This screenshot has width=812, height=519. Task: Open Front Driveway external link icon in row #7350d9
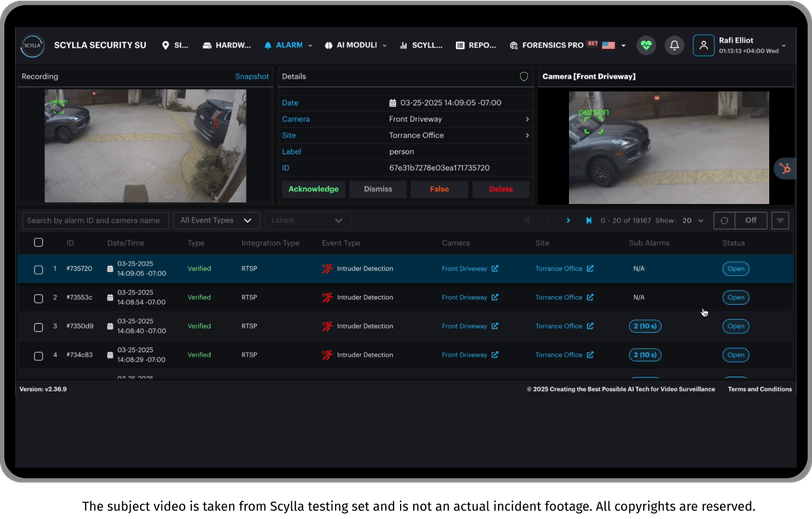[x=495, y=326]
